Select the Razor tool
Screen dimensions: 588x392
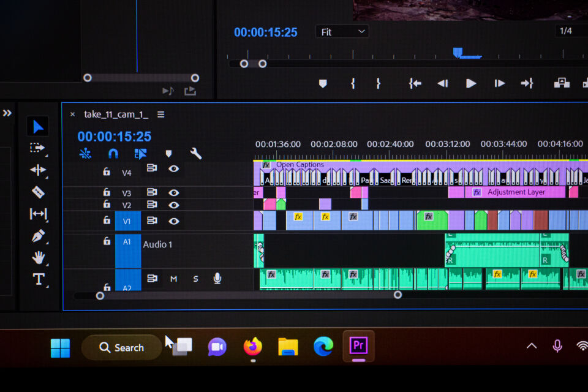point(38,192)
